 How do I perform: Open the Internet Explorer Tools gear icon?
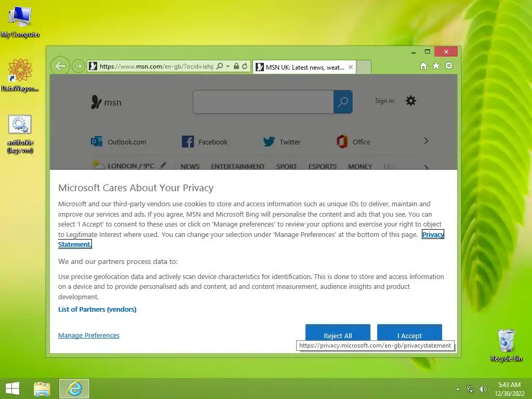pyautogui.click(x=449, y=65)
